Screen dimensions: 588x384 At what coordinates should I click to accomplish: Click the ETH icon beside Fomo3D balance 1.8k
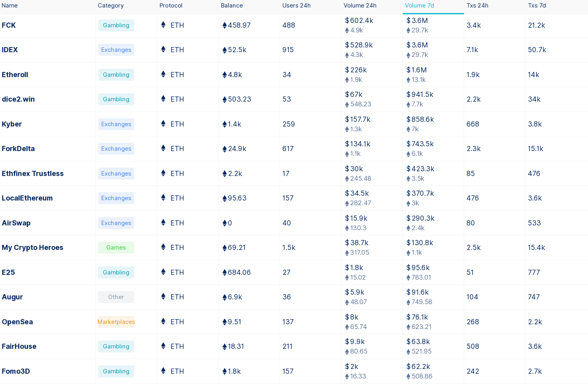pyautogui.click(x=225, y=372)
